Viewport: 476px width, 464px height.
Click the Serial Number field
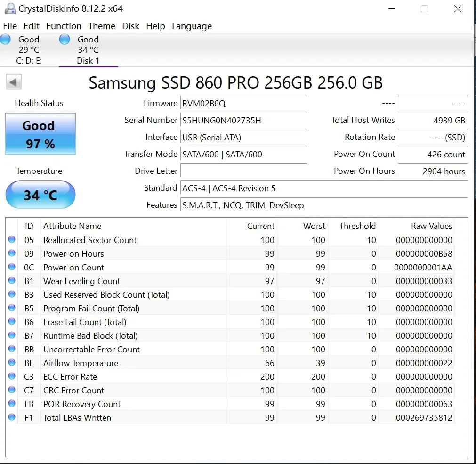[243, 121]
